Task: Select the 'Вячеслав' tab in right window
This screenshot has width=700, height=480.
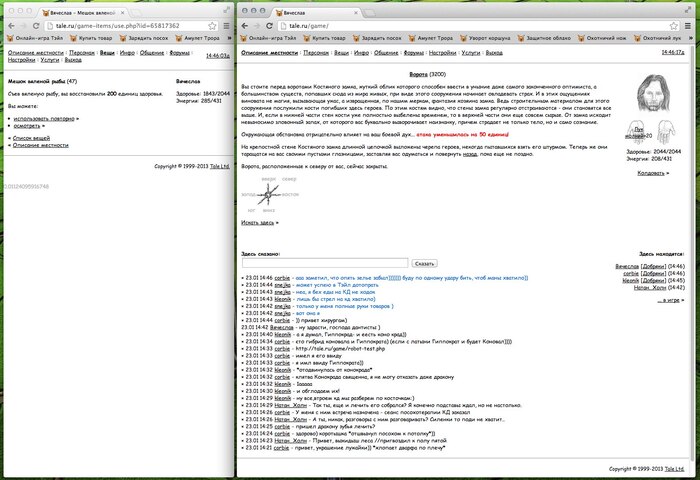Action: (317, 13)
